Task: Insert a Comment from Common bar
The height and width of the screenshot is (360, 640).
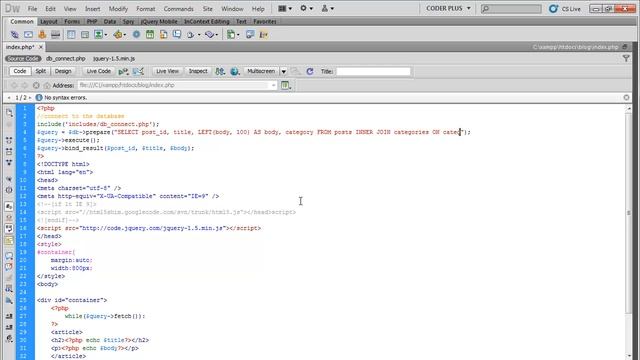Action: click(177, 35)
